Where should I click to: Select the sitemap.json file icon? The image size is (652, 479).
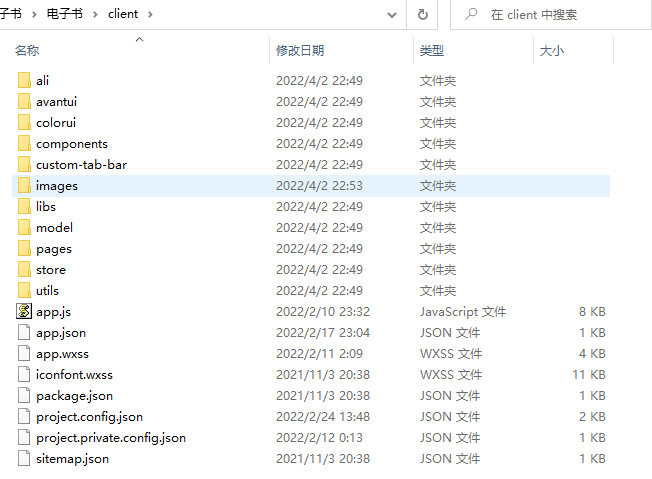tap(24, 458)
